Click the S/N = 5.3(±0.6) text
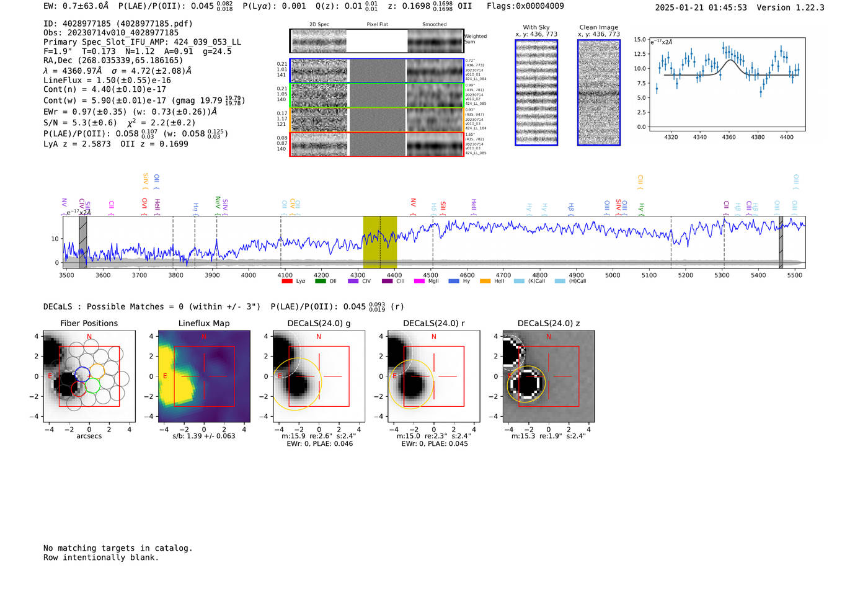868x591 pixels. point(80,123)
